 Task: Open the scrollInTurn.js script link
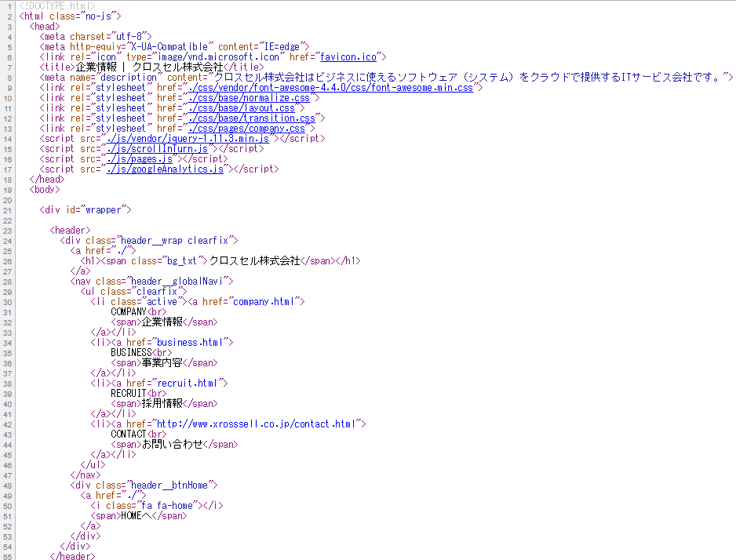[157, 149]
